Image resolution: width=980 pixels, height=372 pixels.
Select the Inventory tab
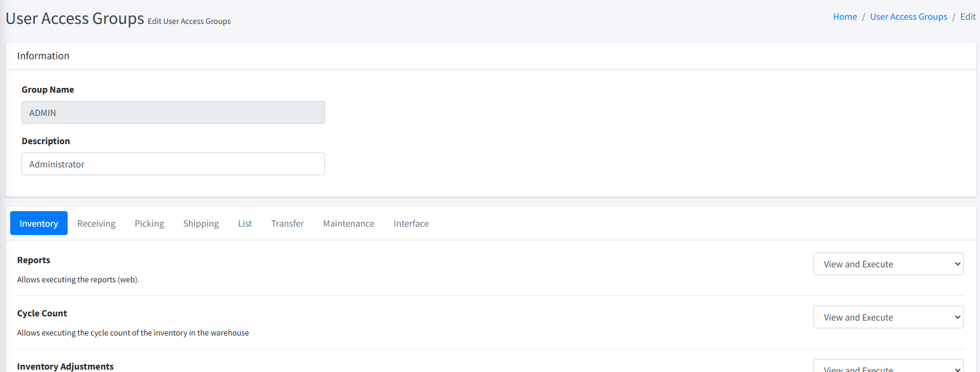click(x=39, y=224)
